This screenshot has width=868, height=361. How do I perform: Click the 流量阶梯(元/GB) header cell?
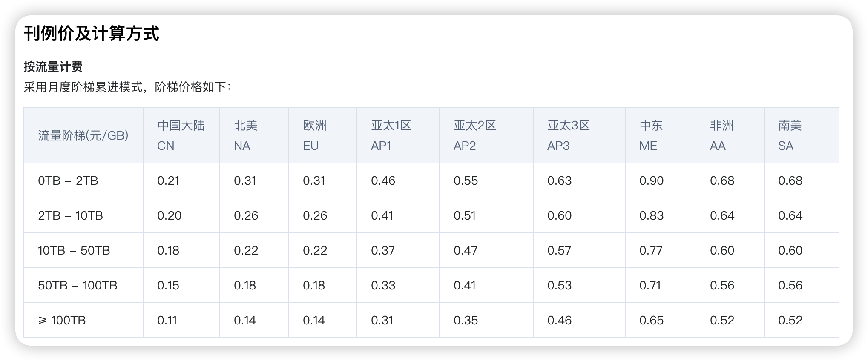(83, 135)
